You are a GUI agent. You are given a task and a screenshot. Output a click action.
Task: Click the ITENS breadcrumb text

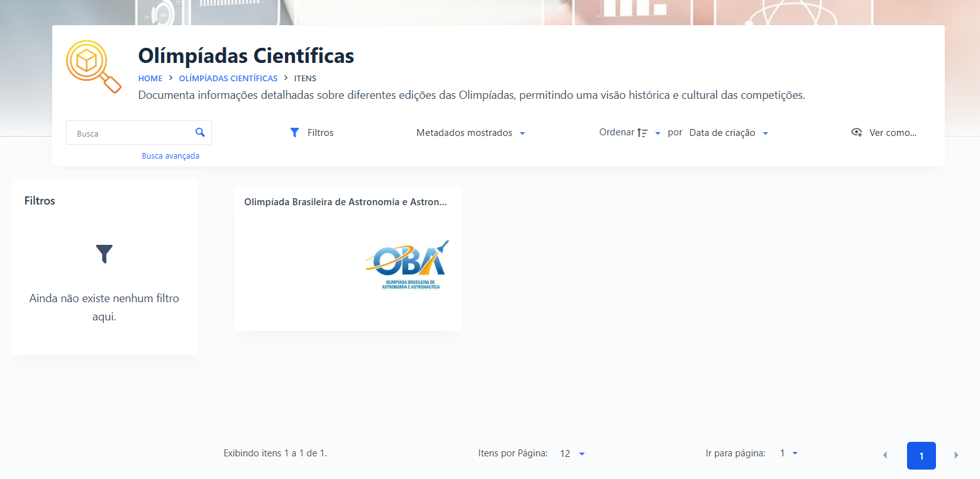tap(305, 78)
